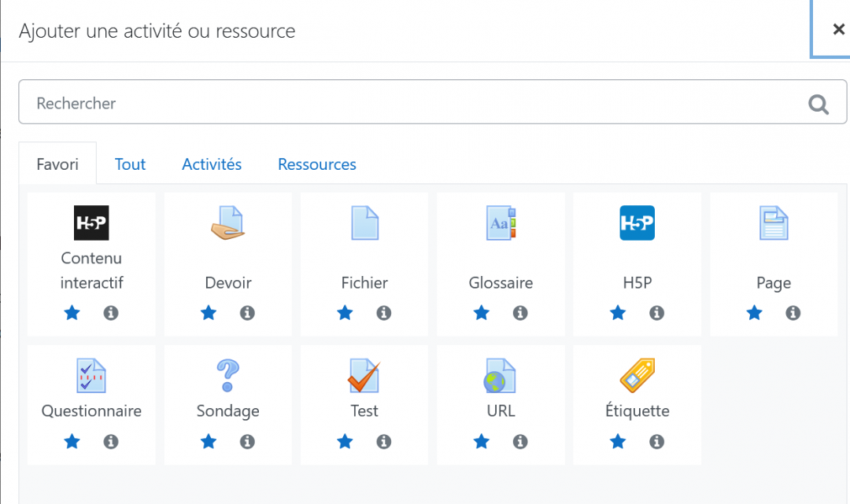Toggle the Sondage favorite star
Screen dimensions: 850x504
coord(209,442)
